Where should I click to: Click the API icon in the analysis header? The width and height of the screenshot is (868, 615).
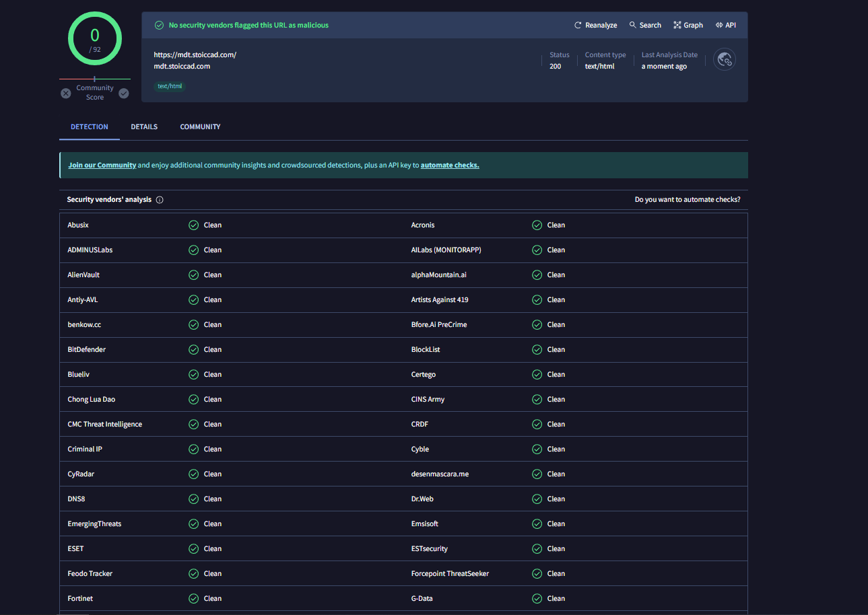click(x=718, y=25)
